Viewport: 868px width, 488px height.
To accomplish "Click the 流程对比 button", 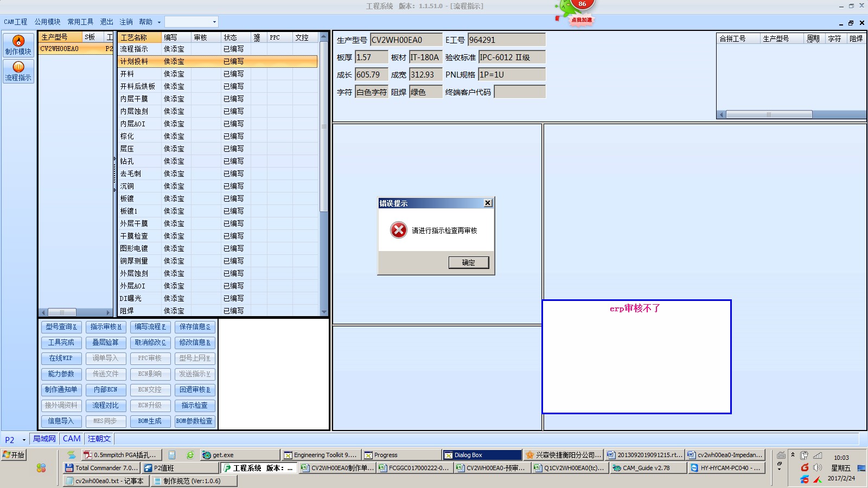I will coord(106,406).
